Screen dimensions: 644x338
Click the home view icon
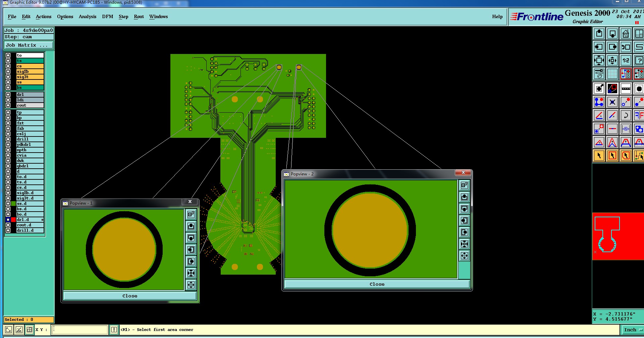(x=626, y=34)
